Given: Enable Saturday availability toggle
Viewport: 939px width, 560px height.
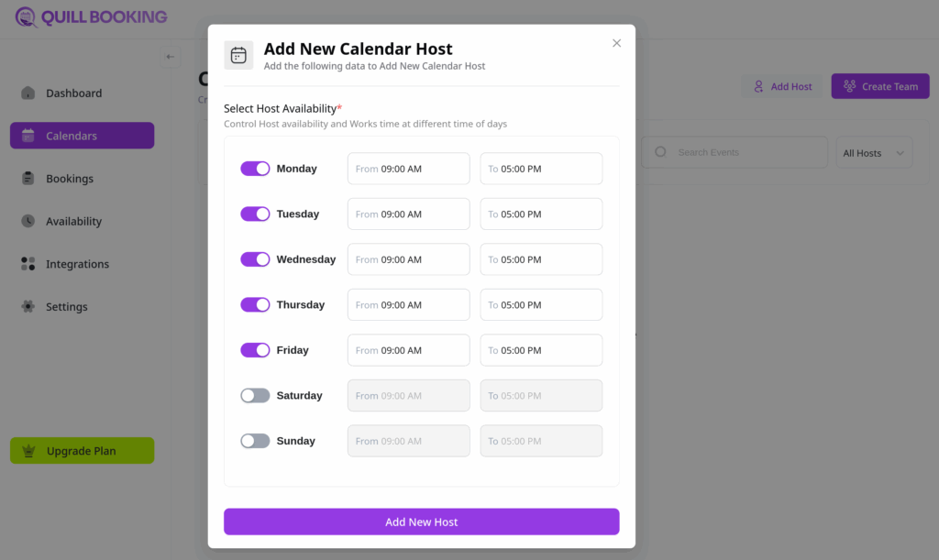Looking at the screenshot, I should tap(255, 396).
